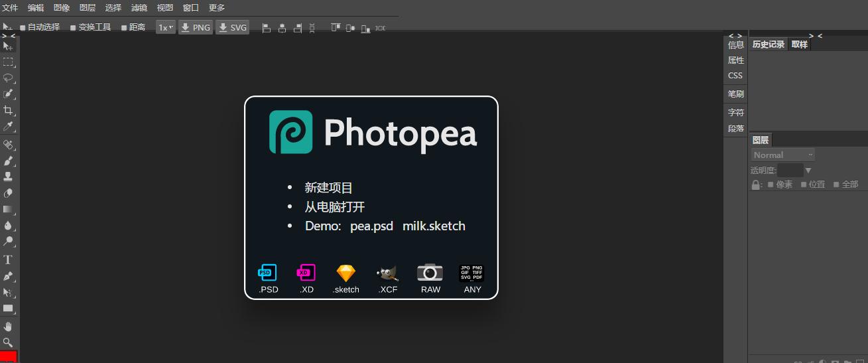Select the Path Selection tool

pos(8,292)
